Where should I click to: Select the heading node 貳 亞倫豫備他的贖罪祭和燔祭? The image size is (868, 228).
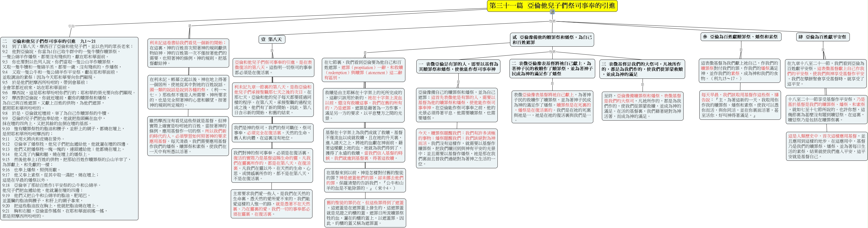pyautogui.click(x=552, y=40)
